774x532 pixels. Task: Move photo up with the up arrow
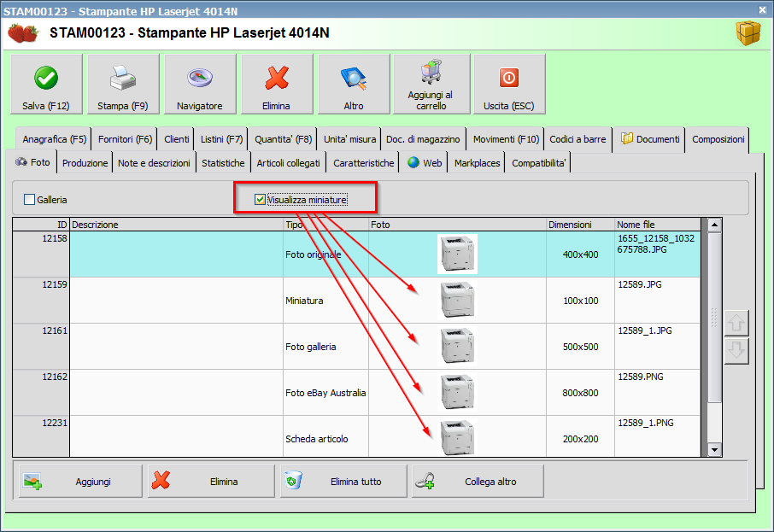[x=736, y=324]
